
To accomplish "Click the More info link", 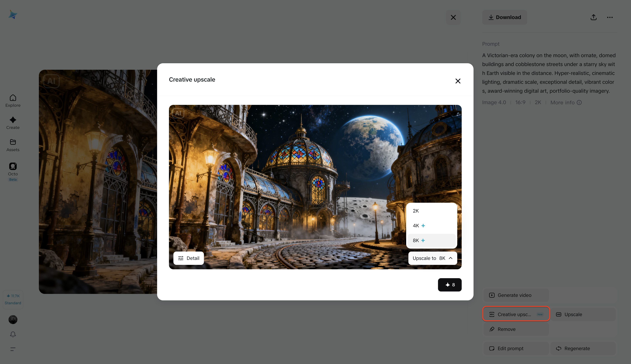I will point(566,102).
